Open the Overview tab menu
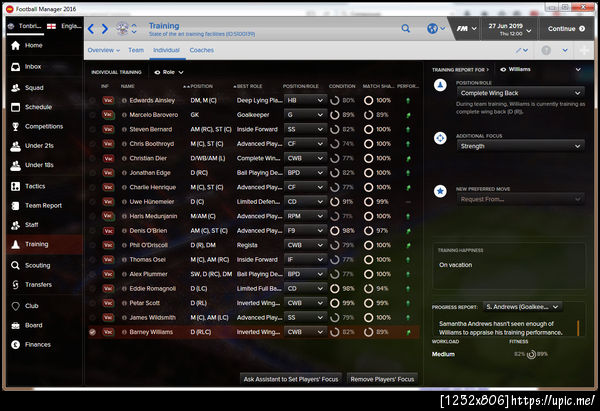 coord(104,50)
